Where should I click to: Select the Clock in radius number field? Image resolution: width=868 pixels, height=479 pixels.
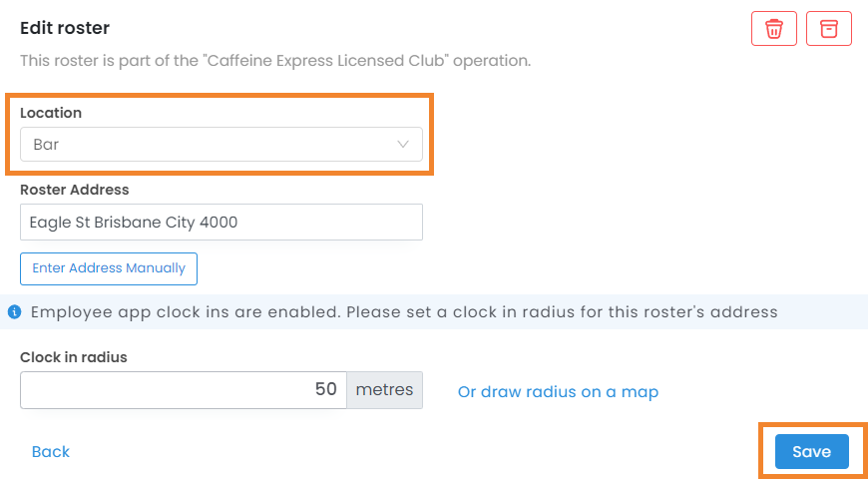point(184,390)
